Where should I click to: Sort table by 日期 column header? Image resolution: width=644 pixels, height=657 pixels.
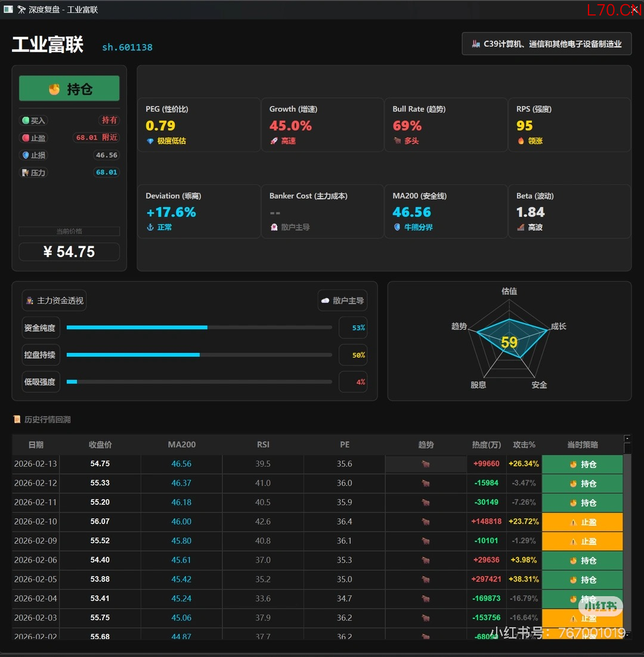36,445
